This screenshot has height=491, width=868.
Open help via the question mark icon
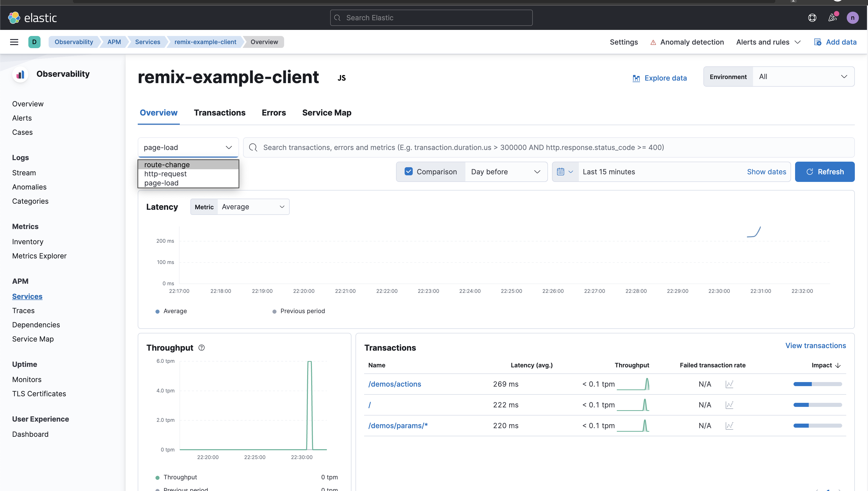812,17
